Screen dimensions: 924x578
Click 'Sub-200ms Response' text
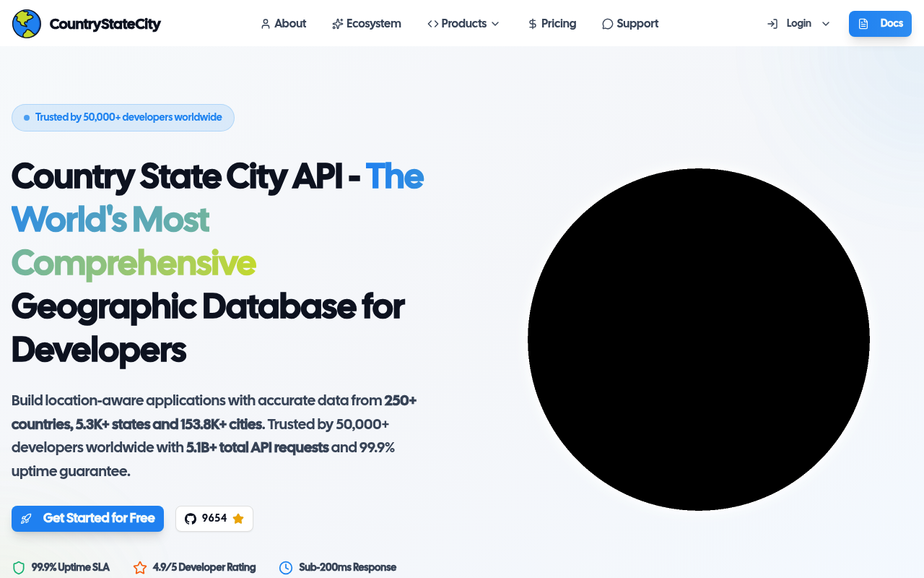coord(347,568)
